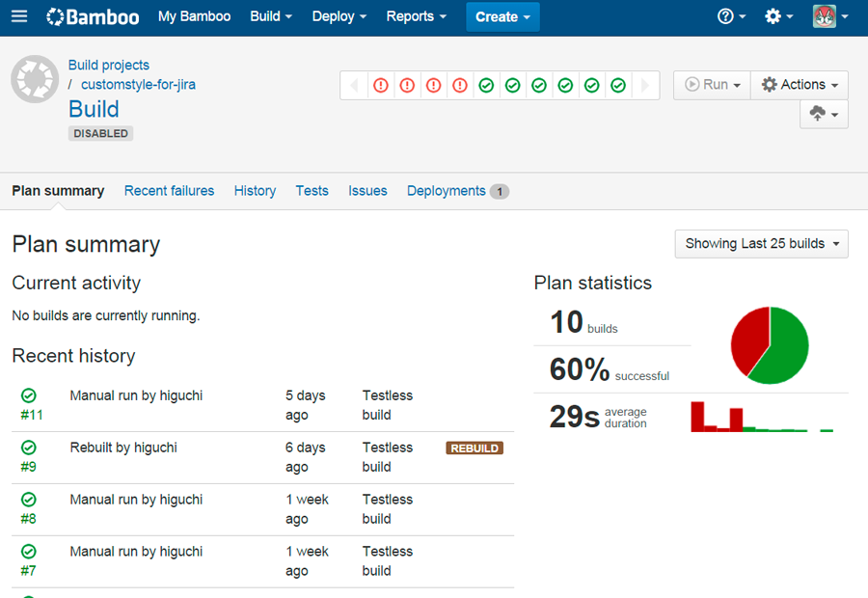Expand the Reports menu
Viewport: 868px width, 598px height.
[417, 16]
